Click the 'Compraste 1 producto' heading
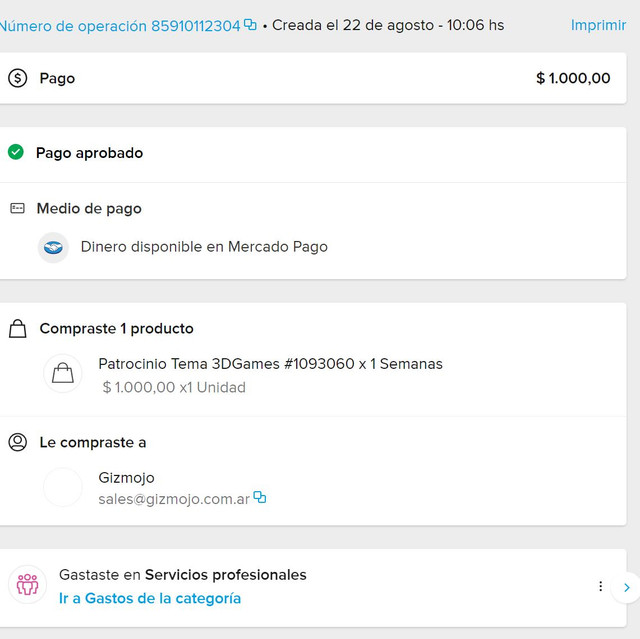The image size is (640, 639). (x=116, y=328)
